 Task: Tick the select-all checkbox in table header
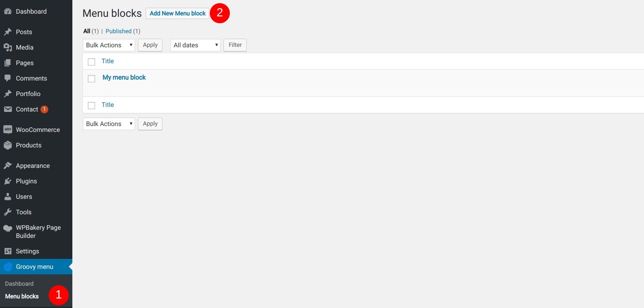coord(91,62)
